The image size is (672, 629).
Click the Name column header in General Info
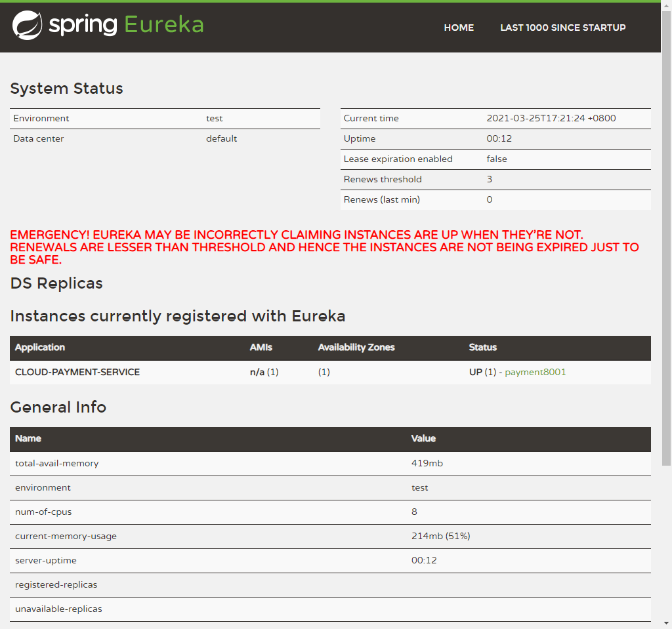28,439
